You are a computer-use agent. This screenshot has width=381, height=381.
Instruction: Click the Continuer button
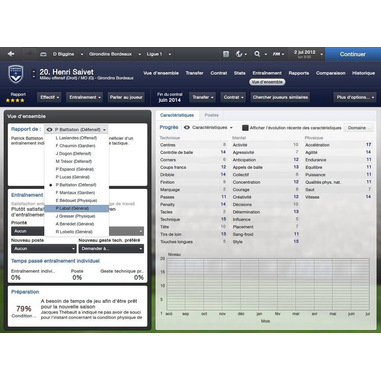click(353, 54)
